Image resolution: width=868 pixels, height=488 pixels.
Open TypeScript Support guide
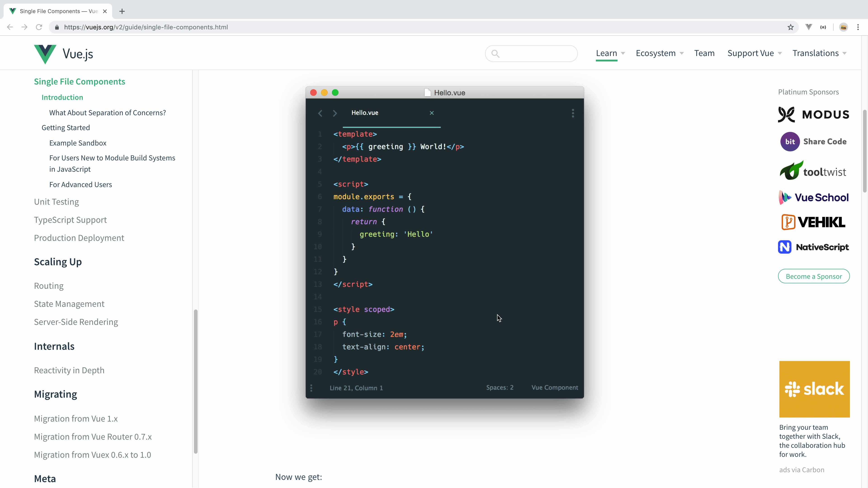(x=71, y=220)
